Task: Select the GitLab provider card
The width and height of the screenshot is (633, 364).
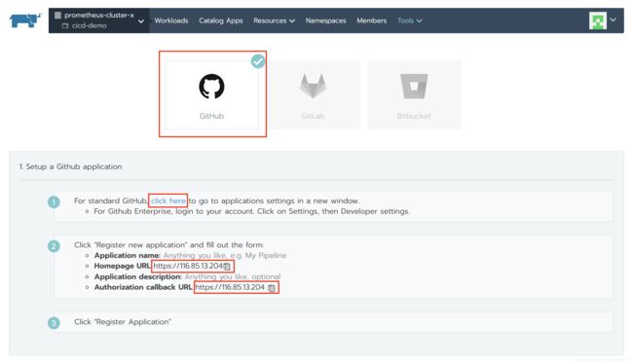Action: (313, 95)
